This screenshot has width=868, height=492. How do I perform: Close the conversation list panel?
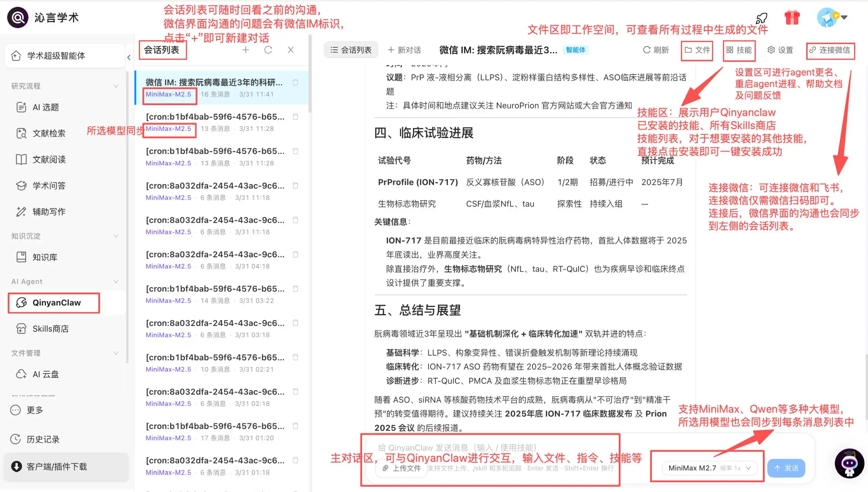point(291,50)
